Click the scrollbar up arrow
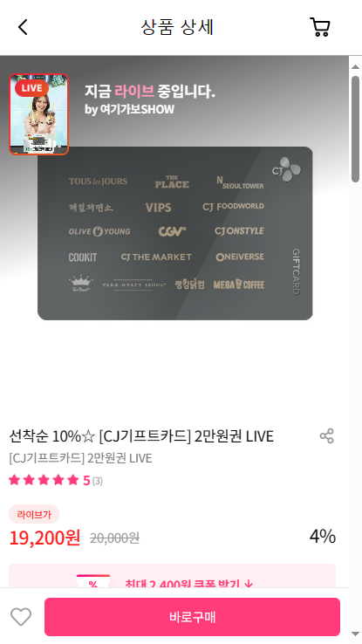362x644 pixels. (x=355, y=66)
